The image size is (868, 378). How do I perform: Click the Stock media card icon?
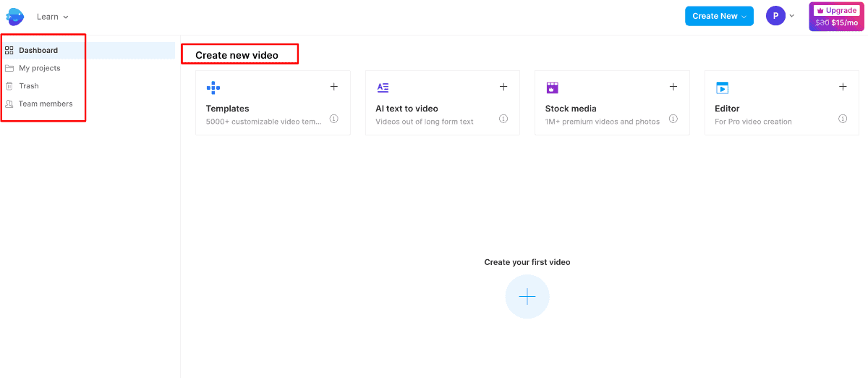(x=553, y=88)
